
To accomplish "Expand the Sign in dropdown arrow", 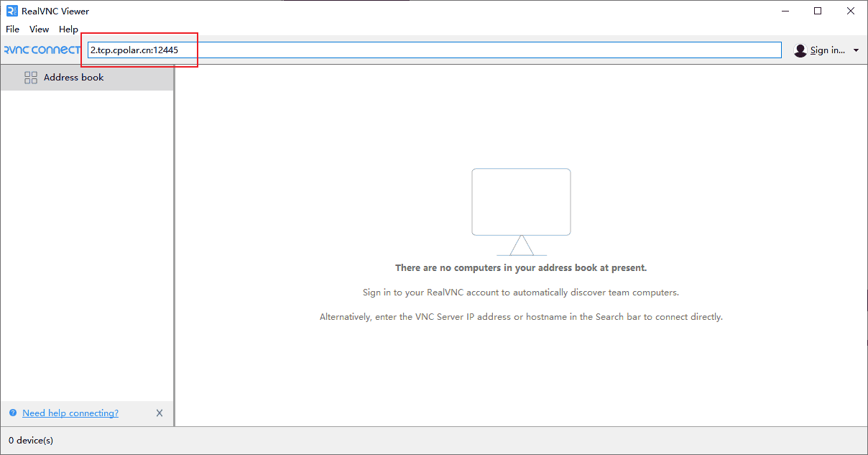I will pyautogui.click(x=856, y=50).
